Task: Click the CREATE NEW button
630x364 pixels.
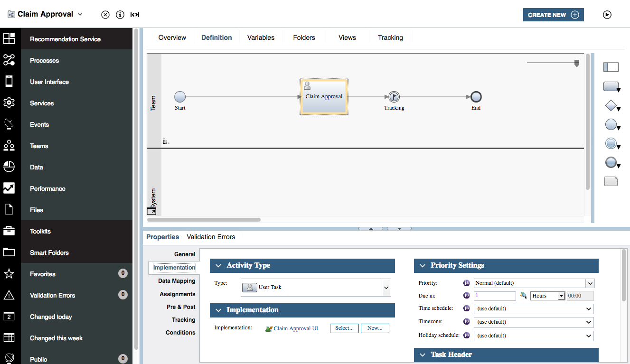Action: (x=553, y=15)
